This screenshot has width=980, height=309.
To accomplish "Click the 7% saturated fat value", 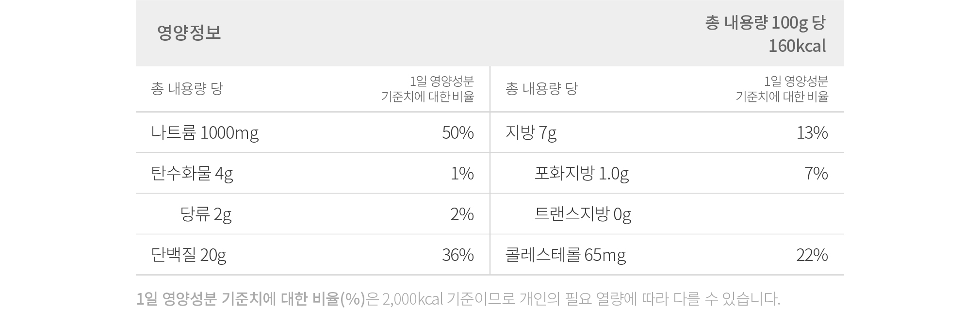I will (816, 173).
